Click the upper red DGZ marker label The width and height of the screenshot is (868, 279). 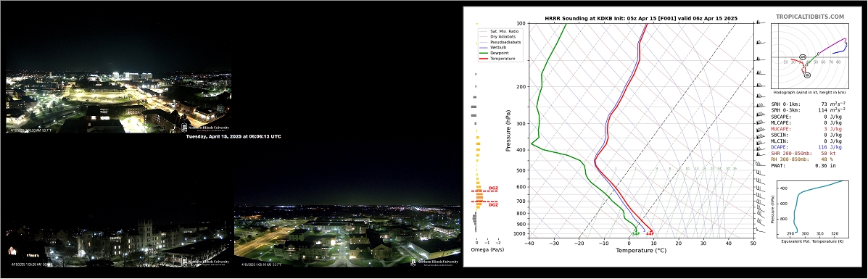tap(492, 188)
